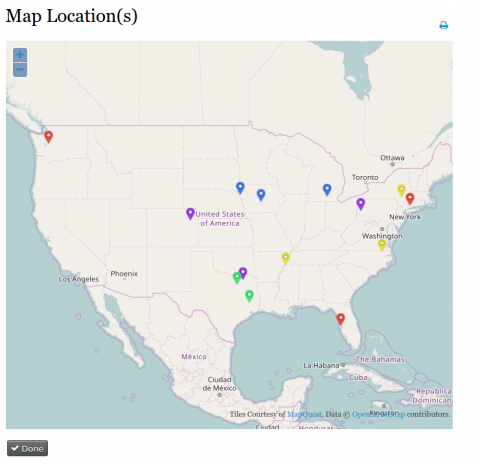The width and height of the screenshot is (480, 464).
Task: Click the yellow marker near Memphis area
Action: point(285,258)
